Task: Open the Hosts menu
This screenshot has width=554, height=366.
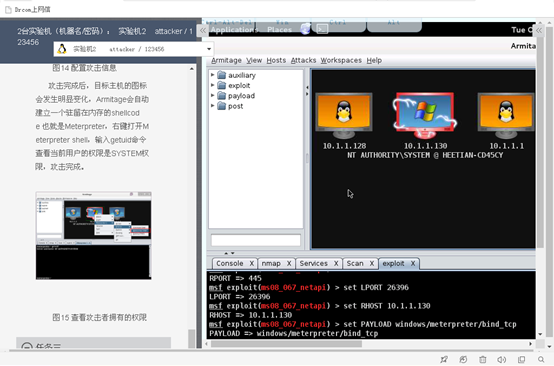Action: 276,60
